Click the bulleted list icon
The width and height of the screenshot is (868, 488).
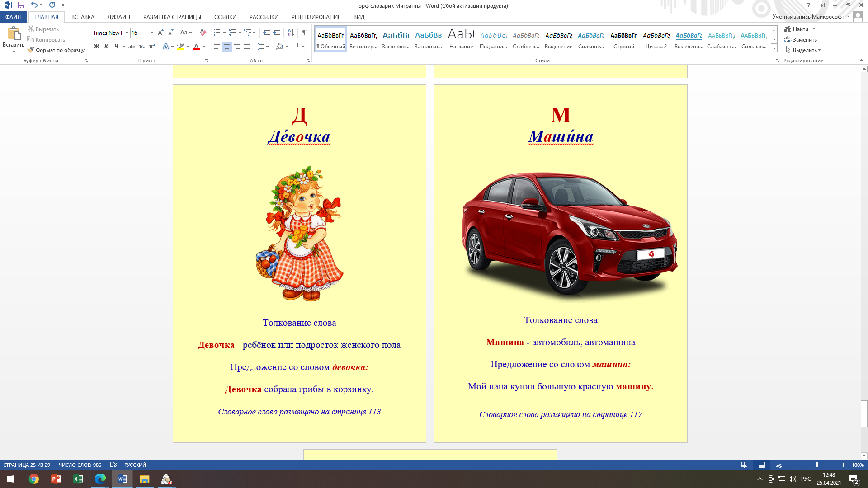tap(217, 33)
